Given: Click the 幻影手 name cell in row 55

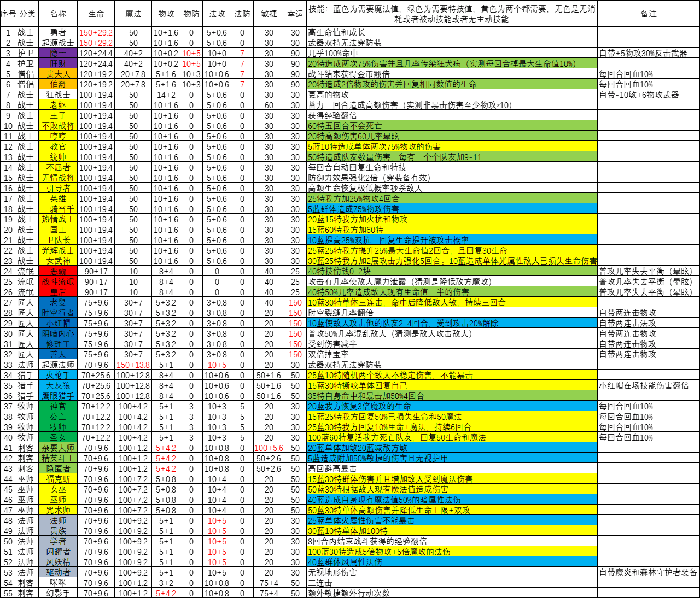Looking at the screenshot, I should 58,593.
